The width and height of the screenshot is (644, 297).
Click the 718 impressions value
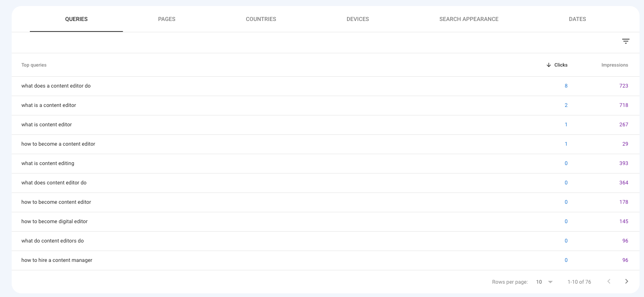[624, 105]
